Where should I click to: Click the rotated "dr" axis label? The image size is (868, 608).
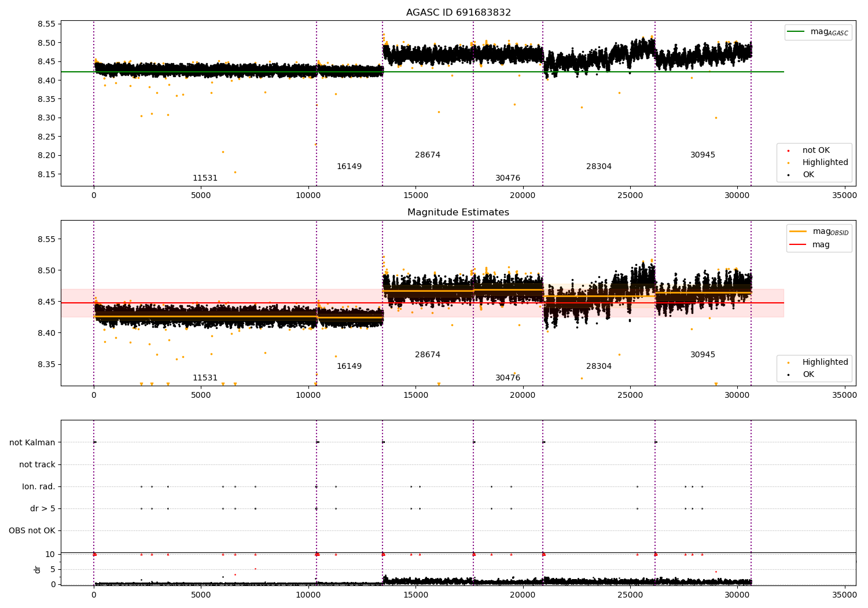pos(38,569)
